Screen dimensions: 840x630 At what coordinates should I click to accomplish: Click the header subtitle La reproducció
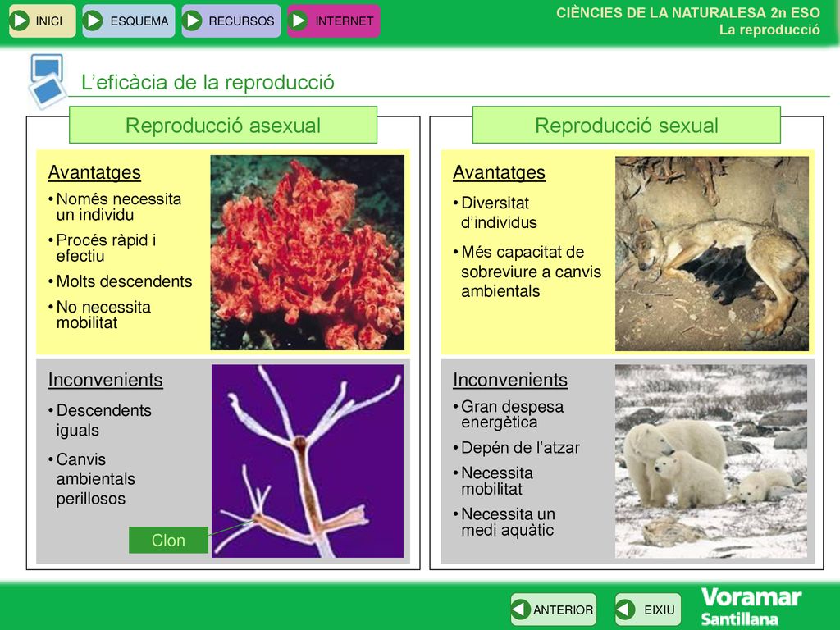pyautogui.click(x=769, y=30)
